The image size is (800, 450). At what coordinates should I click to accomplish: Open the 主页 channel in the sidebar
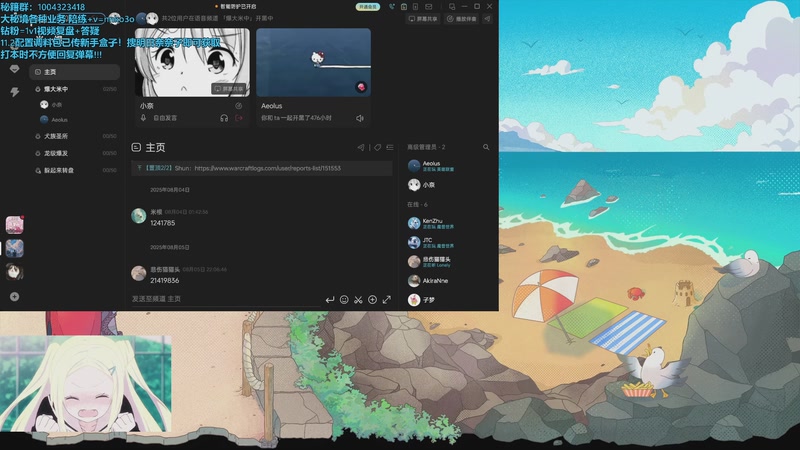coord(74,72)
